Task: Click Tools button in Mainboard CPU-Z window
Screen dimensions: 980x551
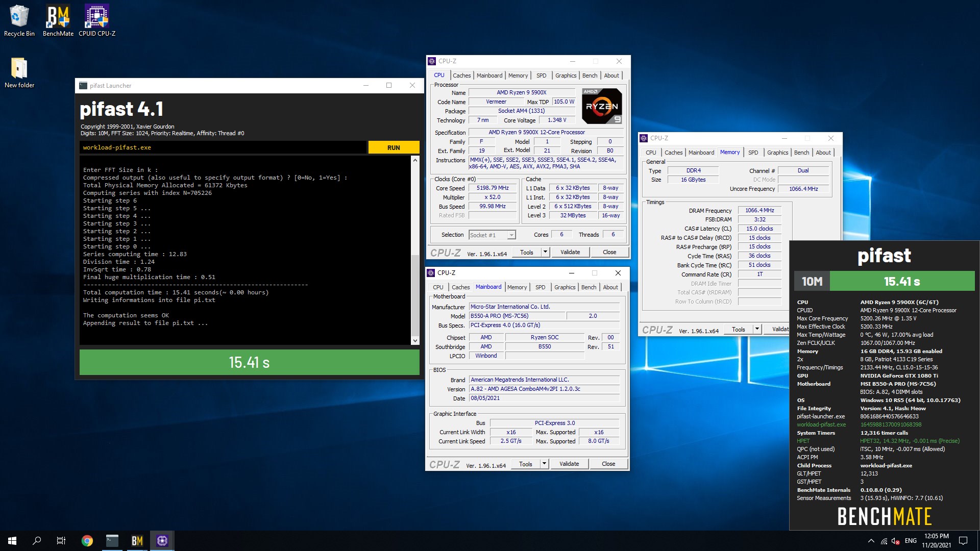Action: coord(526,464)
